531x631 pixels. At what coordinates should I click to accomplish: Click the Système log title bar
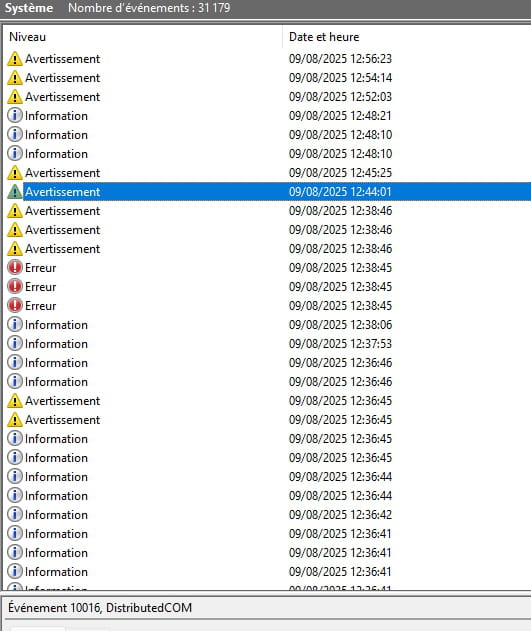266,8
